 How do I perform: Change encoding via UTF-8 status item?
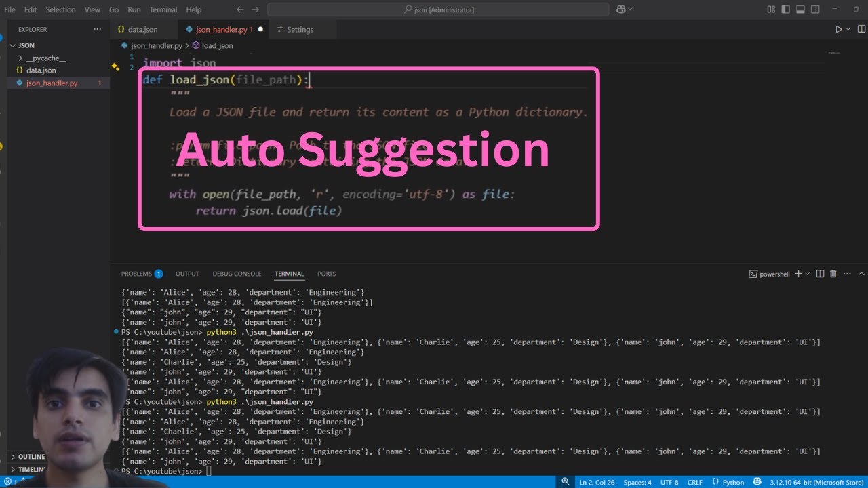669,483
